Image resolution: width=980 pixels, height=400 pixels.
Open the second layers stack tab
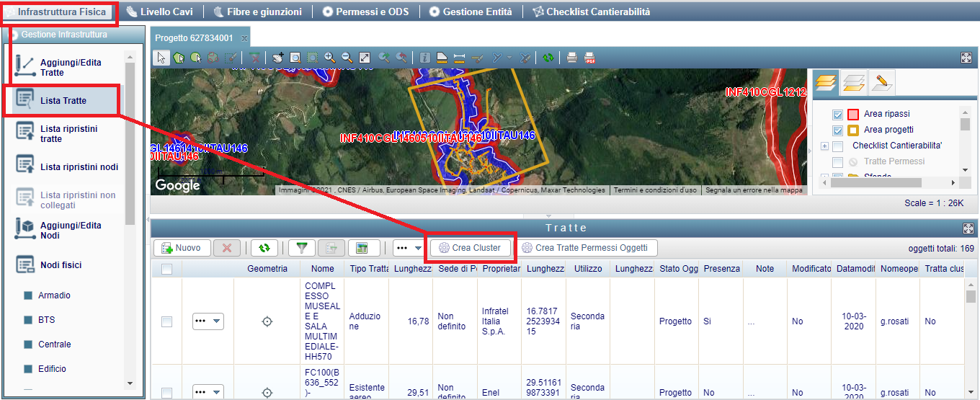point(854,83)
